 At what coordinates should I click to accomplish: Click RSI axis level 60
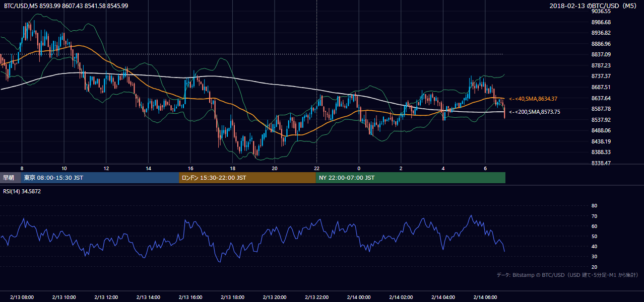click(594, 226)
